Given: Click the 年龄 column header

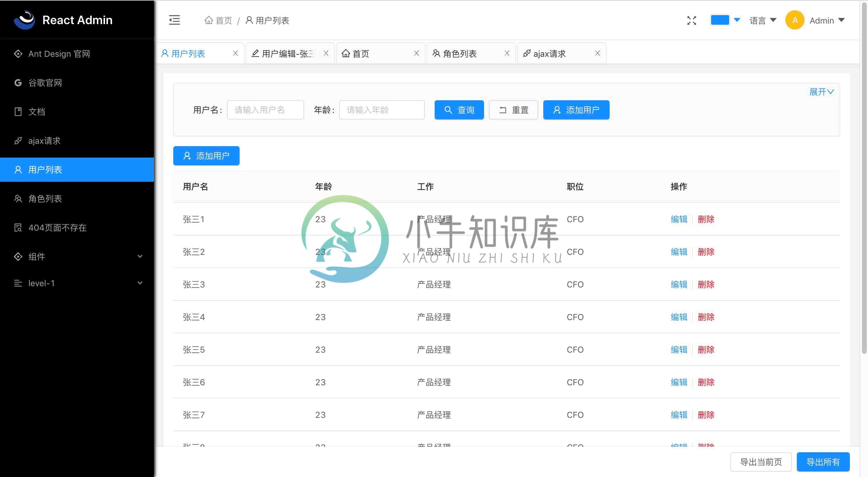Looking at the screenshot, I should point(324,187).
